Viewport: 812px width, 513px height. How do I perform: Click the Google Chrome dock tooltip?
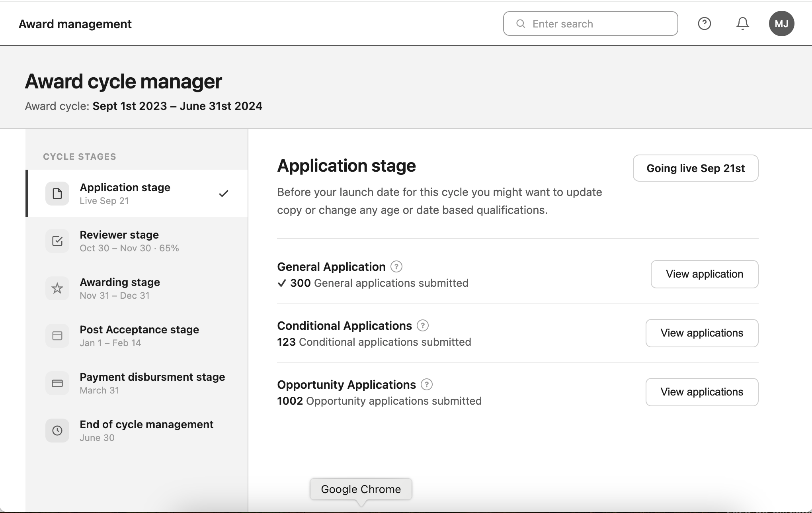tap(361, 489)
